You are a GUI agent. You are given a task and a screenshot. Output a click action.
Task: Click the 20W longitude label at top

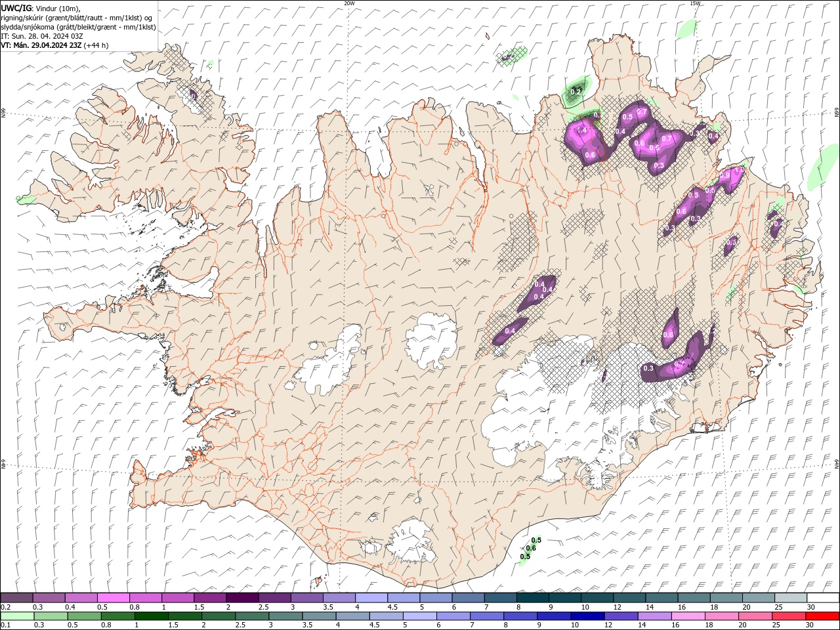coord(349,3)
